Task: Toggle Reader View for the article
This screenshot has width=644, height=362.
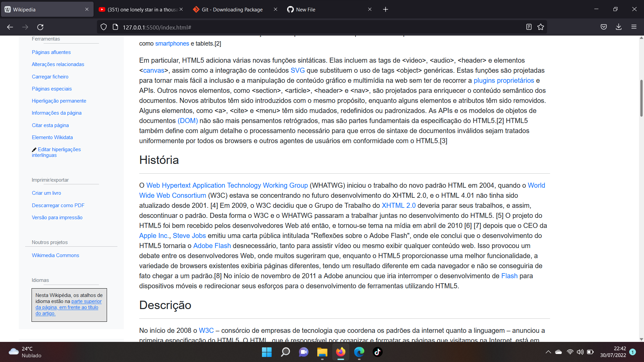Action: (x=529, y=27)
